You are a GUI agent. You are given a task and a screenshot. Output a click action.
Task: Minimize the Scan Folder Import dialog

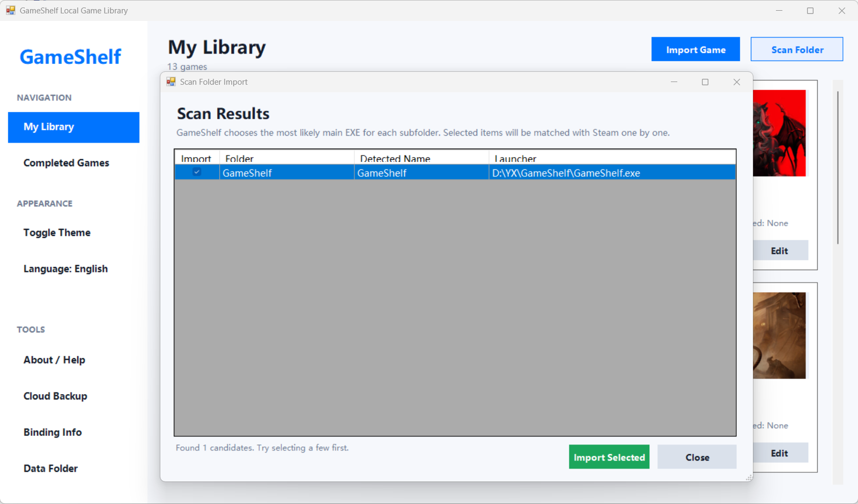674,82
